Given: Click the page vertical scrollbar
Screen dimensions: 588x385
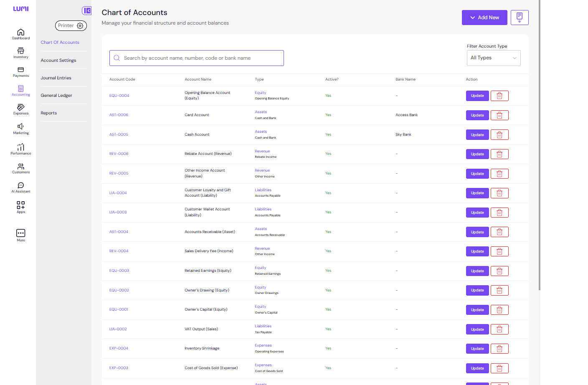Looking at the screenshot, I should [x=540, y=145].
